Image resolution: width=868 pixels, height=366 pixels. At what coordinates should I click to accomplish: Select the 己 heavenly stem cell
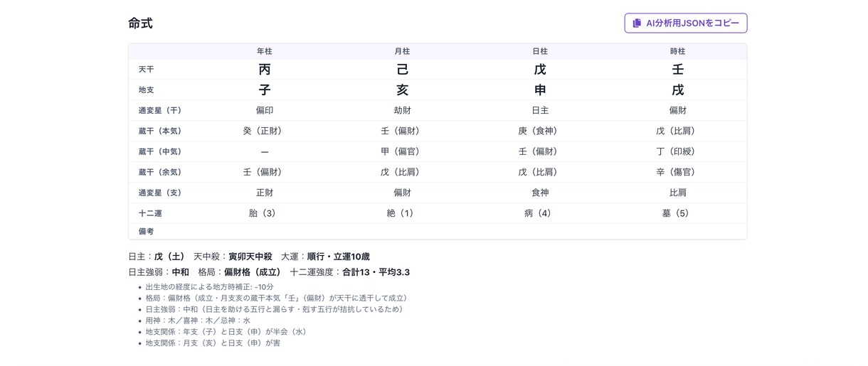point(403,70)
